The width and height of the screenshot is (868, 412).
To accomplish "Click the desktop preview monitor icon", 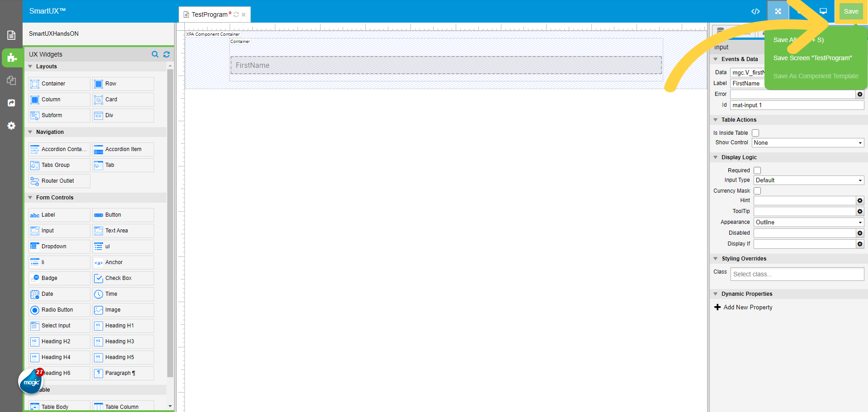I will point(823,11).
